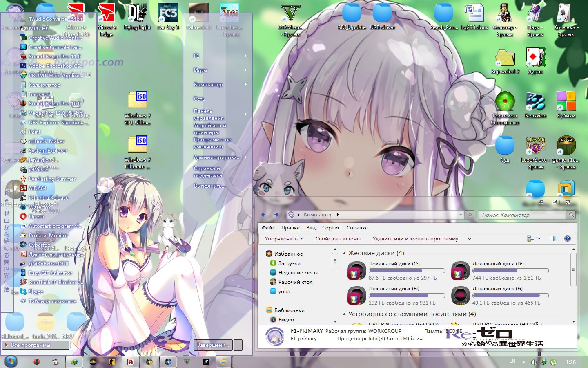Screen dimensions: 588x368
Task: Select the Косынка desktop shortcut
Action: point(566,20)
